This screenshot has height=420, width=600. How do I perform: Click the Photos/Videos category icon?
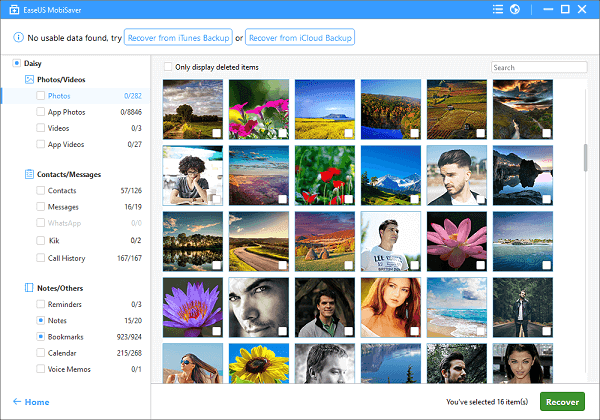(29, 79)
